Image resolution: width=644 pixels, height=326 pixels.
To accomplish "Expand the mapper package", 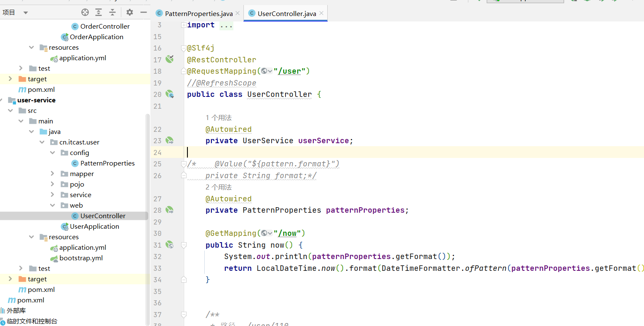I will tap(52, 174).
